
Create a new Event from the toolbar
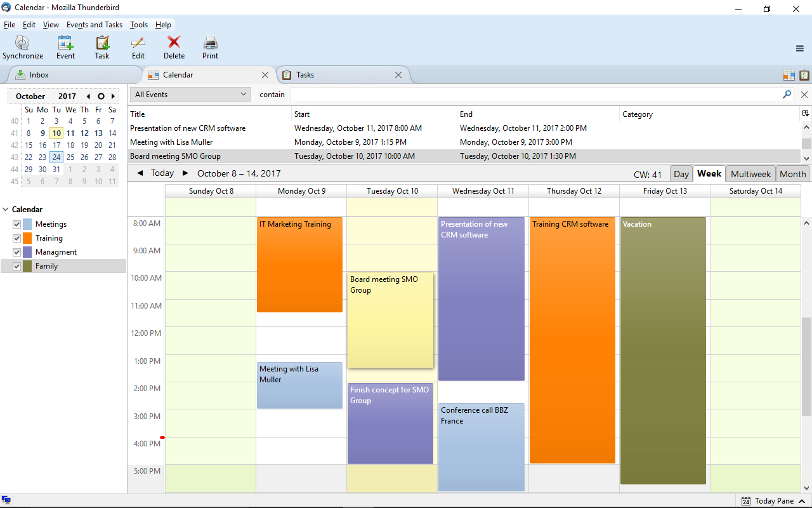coord(65,43)
